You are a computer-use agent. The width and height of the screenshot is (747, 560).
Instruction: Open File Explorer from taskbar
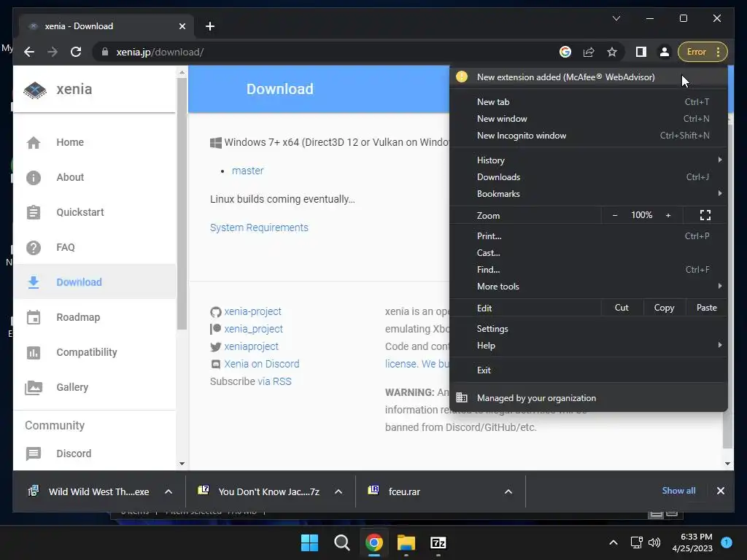click(406, 542)
